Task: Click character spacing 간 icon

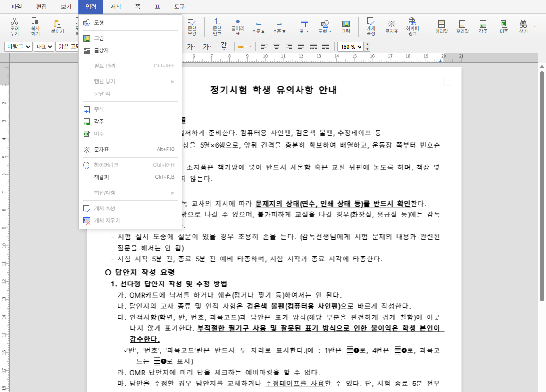Action: click(224, 46)
